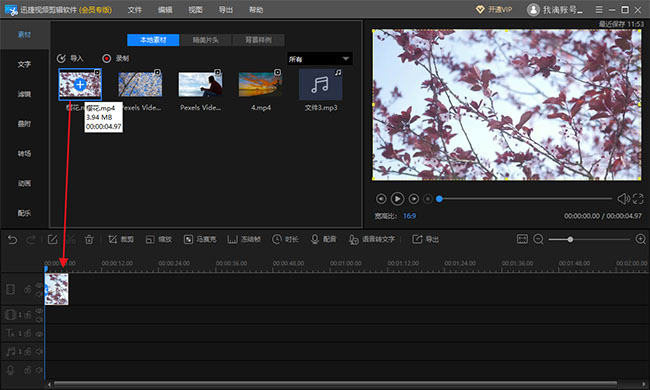Apply the 马赛克 mosaic tool

200,240
